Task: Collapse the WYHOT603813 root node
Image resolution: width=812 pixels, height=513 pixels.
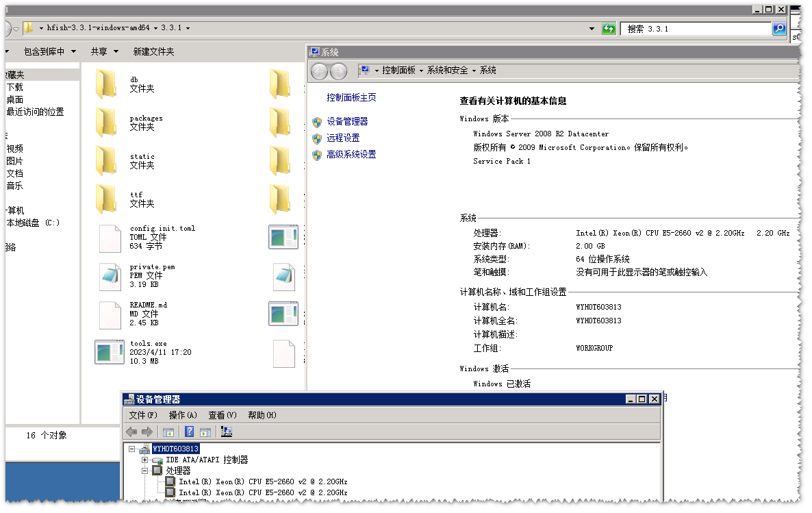Action: click(131, 449)
